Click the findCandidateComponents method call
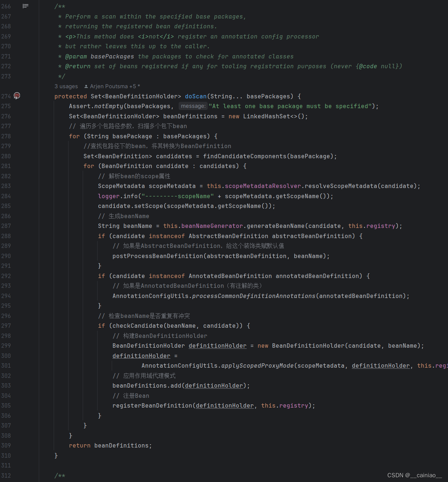The image size is (448, 482). (245, 156)
